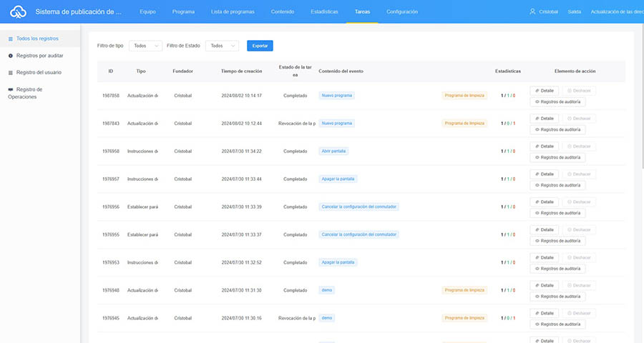Screen dimensions: 644x343
Task: View Registros de auditoría for task 1987858
Action: coord(557,101)
